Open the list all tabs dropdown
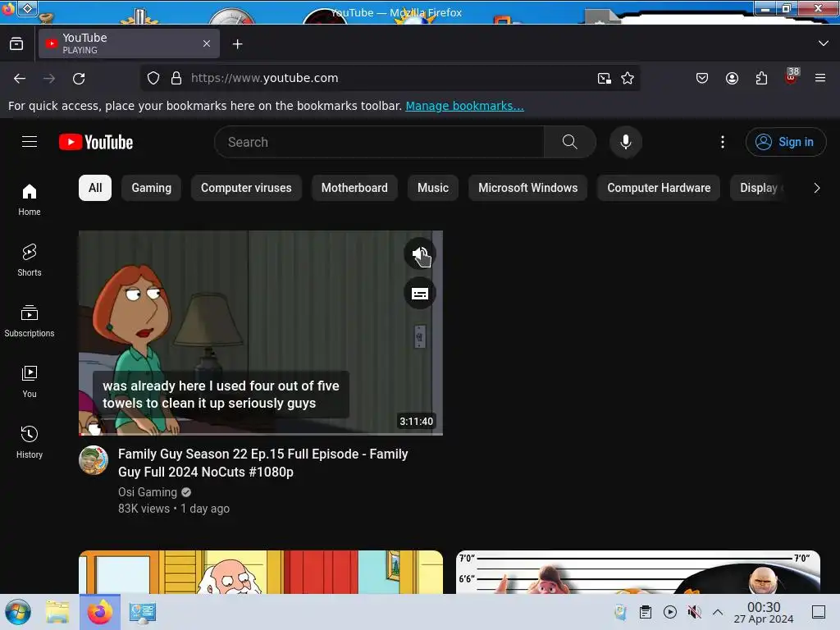Viewport: 840px width, 630px height. click(824, 43)
